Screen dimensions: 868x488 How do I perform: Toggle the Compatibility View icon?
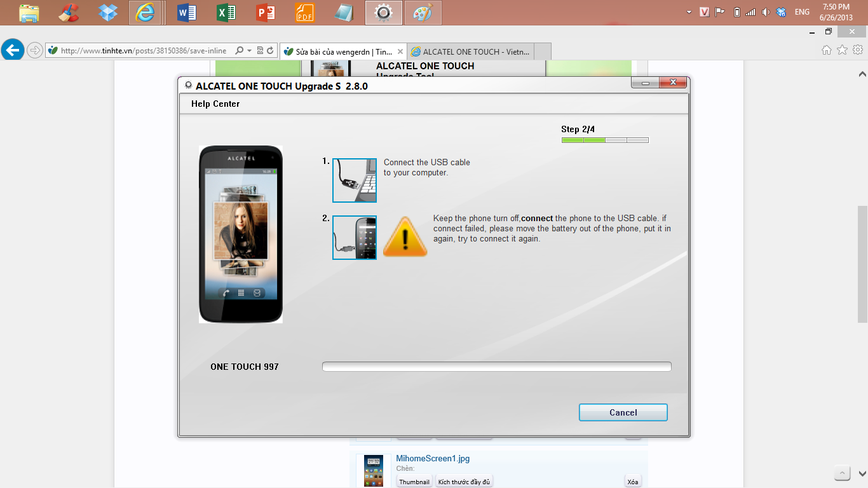tap(260, 51)
